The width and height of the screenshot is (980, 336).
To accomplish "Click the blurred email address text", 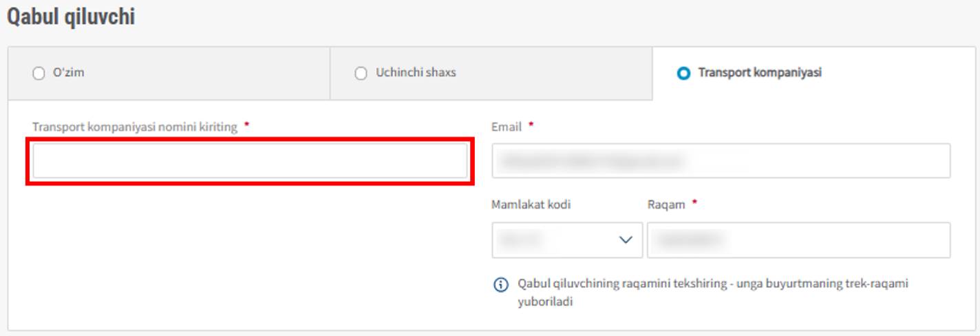I will click(592, 161).
